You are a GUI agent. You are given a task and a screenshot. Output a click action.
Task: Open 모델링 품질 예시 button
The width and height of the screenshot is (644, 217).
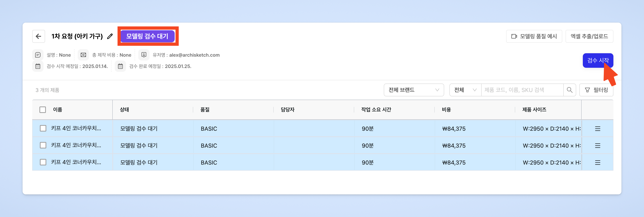point(534,36)
